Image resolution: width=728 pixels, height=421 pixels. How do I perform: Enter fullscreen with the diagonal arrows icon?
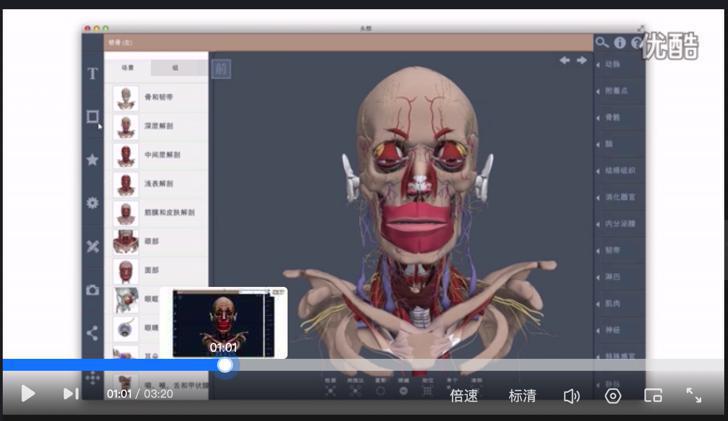[x=694, y=395]
